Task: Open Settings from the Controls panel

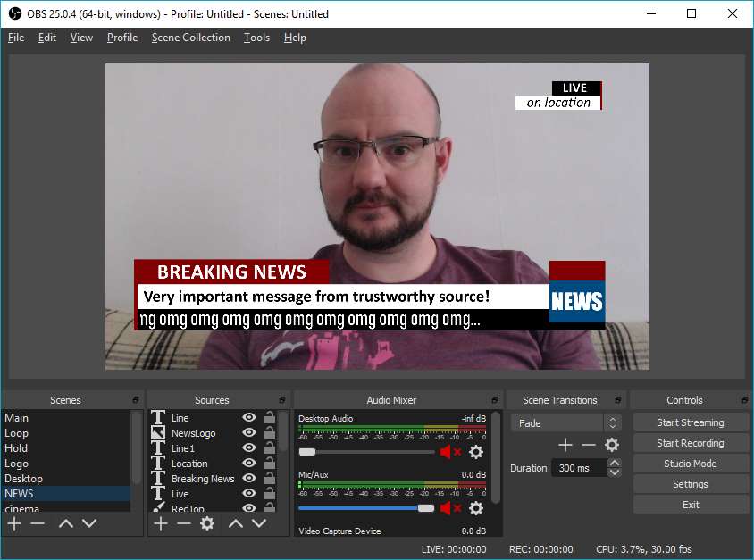Action: (691, 485)
